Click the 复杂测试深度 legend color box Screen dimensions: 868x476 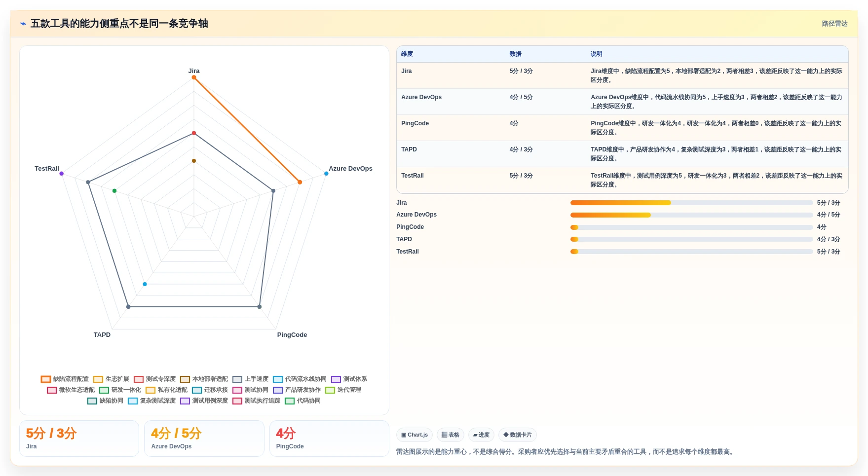point(133,401)
